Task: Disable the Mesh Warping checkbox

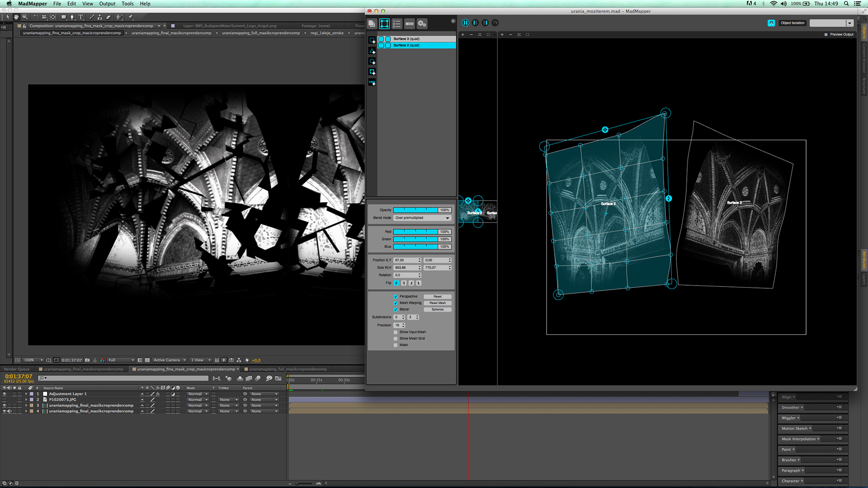Action: [396, 303]
